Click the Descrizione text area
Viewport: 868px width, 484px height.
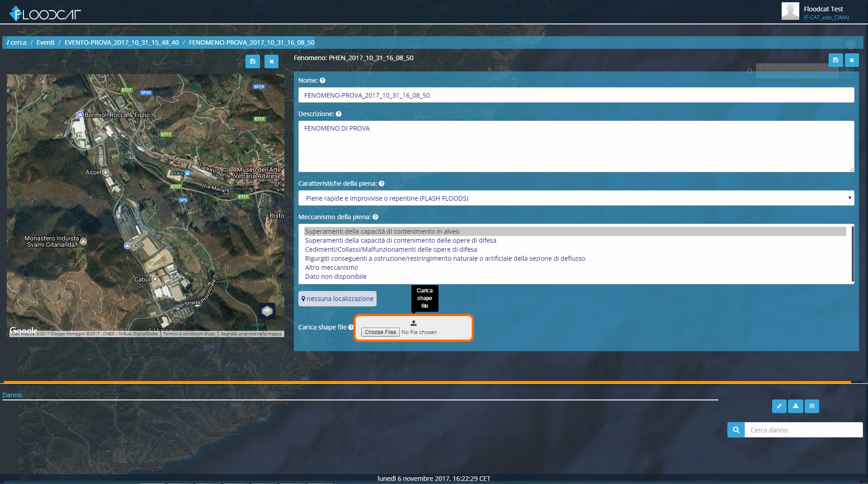pyautogui.click(x=576, y=146)
